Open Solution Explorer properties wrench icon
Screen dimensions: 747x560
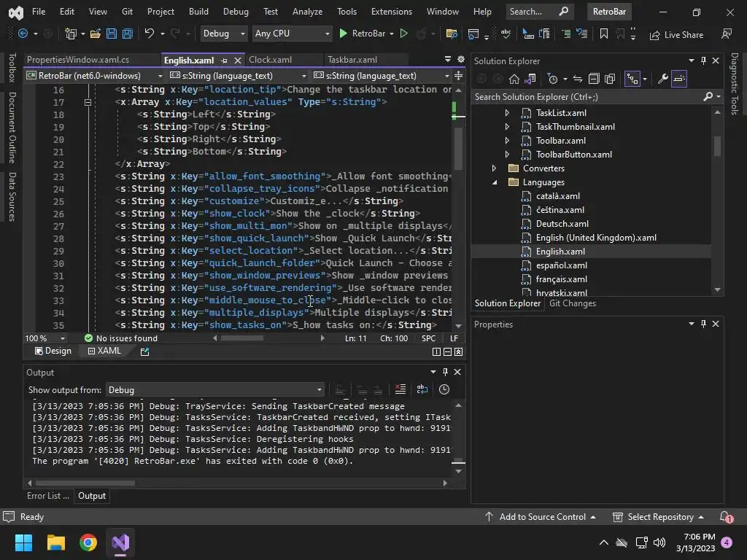coord(662,79)
